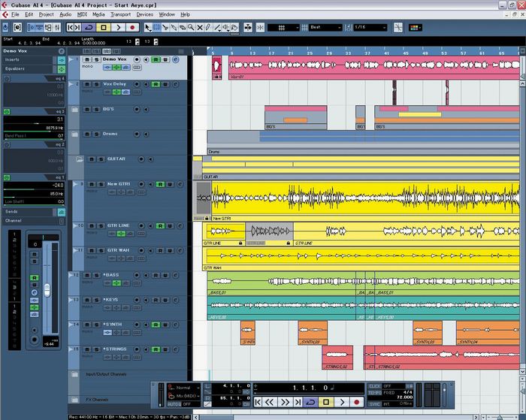
Task: Toggle metronome CLICK on transport bar
Action: coord(375,386)
